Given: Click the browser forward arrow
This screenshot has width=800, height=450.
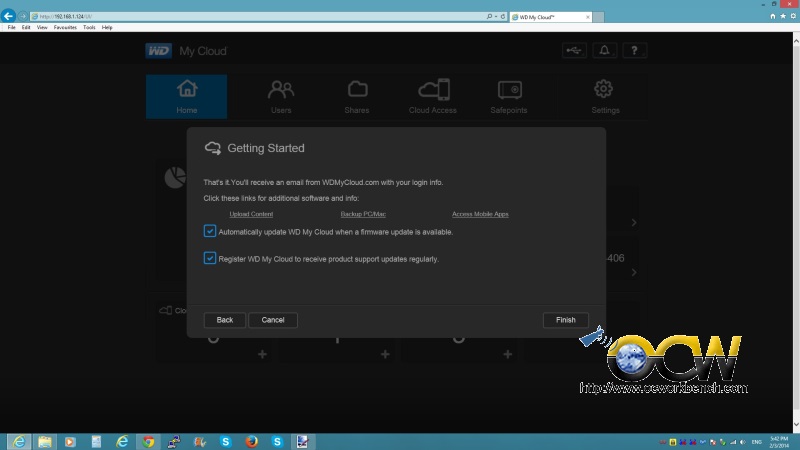Looking at the screenshot, I should (22, 16).
